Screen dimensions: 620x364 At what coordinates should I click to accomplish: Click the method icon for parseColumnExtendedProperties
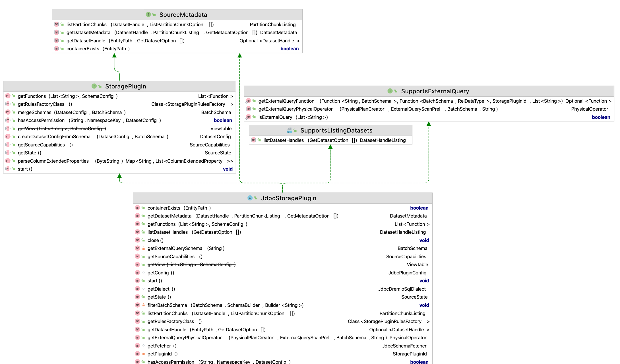tap(8, 161)
